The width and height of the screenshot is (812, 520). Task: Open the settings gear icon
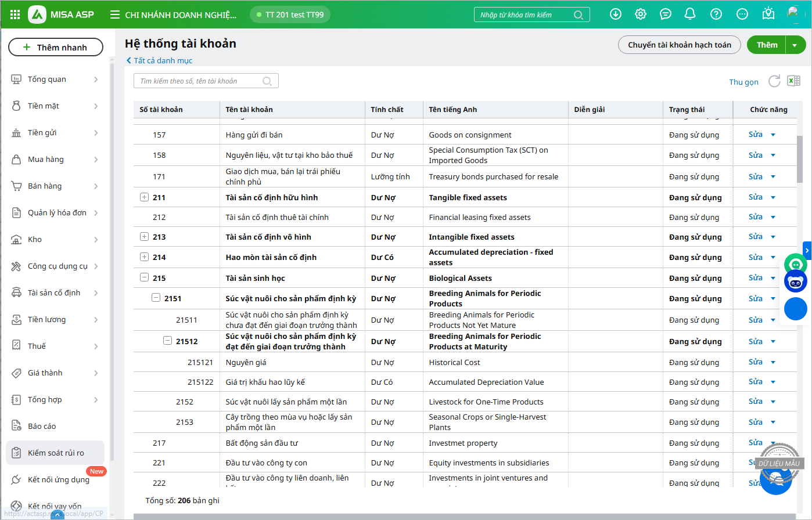coord(641,15)
